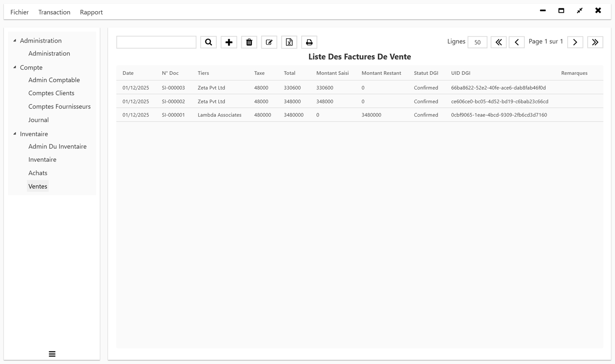The image size is (615, 364).
Task: Click the Lignes value field showing 50
Action: [x=477, y=42]
